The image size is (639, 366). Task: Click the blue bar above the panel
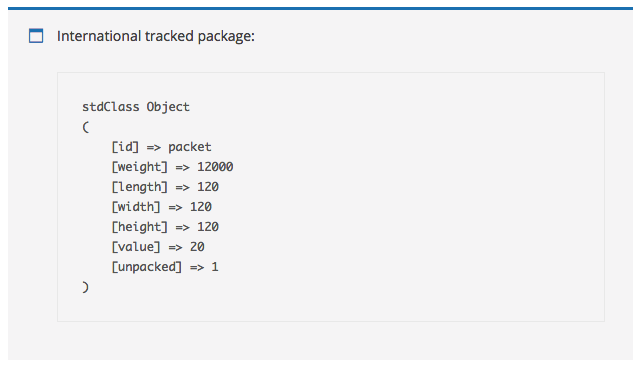(x=320, y=8)
